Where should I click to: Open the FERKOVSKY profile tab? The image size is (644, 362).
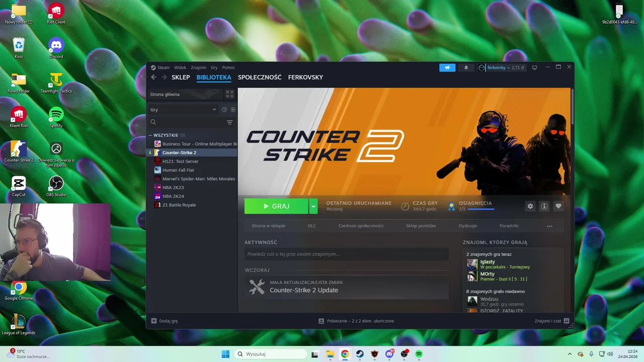(305, 77)
